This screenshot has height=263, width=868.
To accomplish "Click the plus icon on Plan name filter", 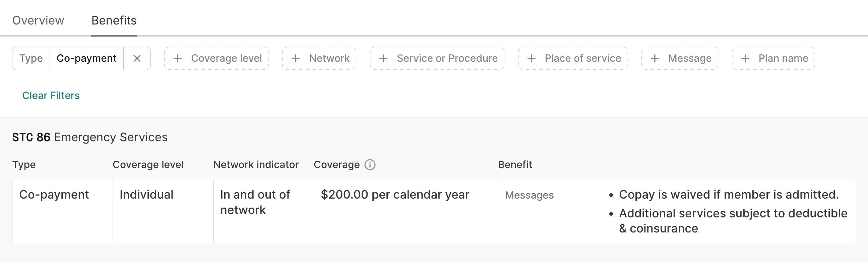I will pos(745,58).
